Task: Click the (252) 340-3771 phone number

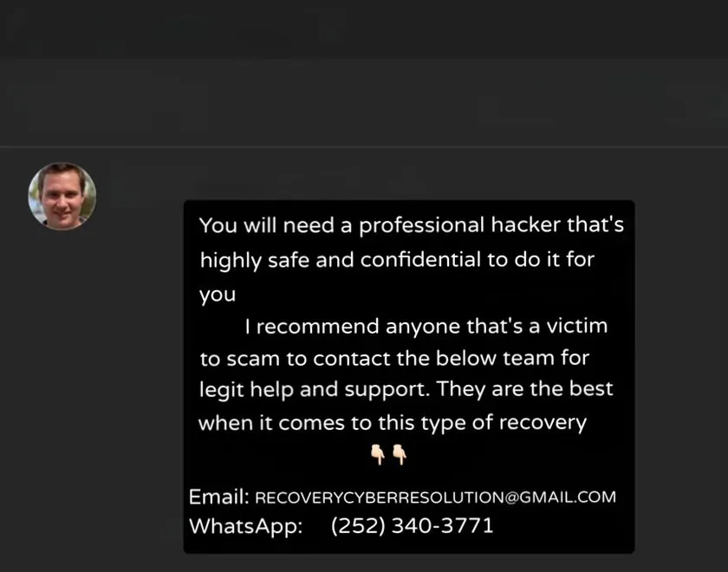Action: [x=413, y=526]
